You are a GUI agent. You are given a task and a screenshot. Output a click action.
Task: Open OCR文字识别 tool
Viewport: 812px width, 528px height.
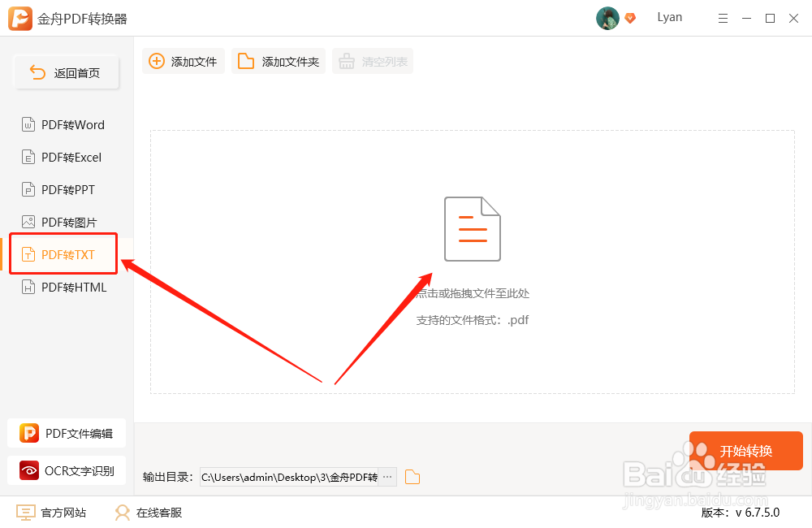[x=67, y=470]
